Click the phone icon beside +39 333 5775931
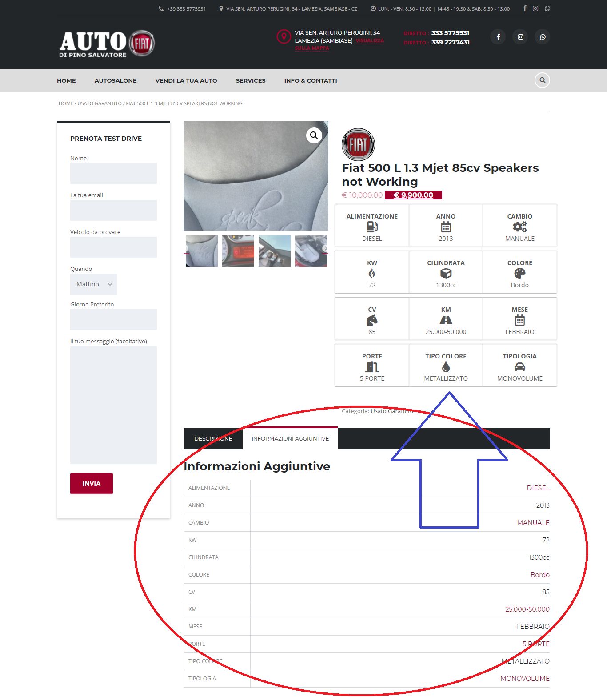The height and width of the screenshot is (700, 607). (161, 9)
